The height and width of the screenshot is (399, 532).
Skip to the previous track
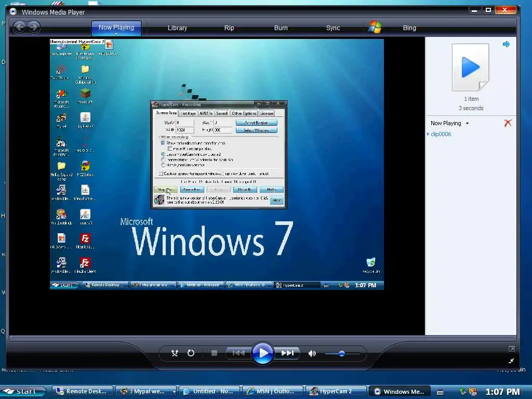(x=238, y=353)
